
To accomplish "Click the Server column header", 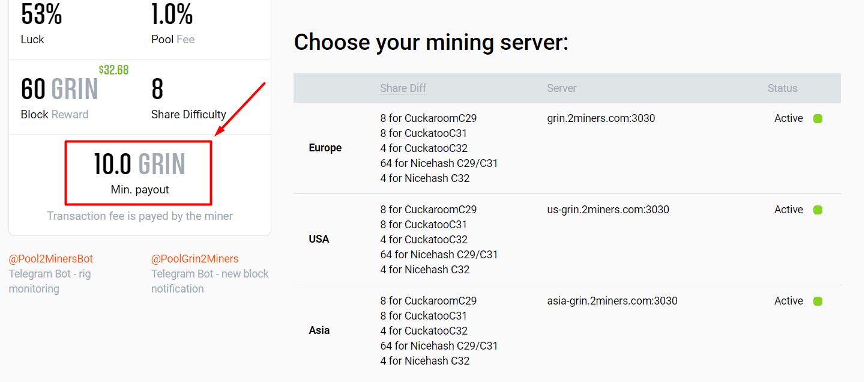I will click(x=561, y=88).
